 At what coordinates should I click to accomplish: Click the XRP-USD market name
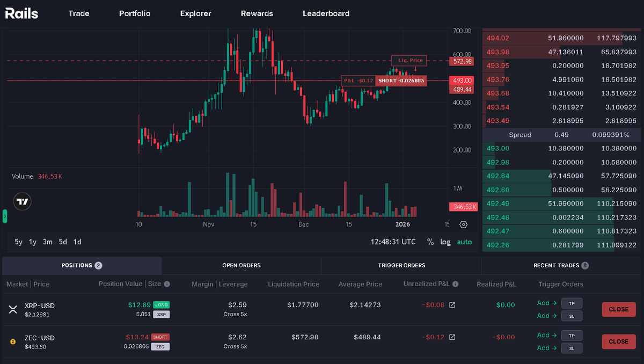(x=40, y=305)
